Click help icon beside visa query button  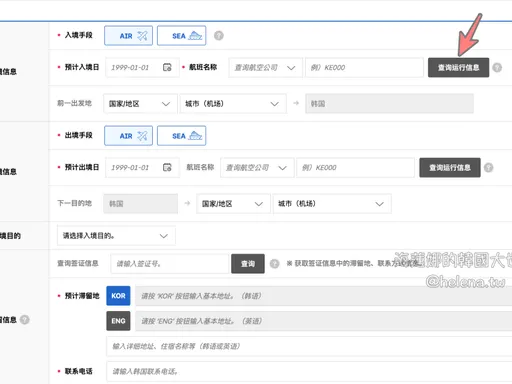coord(274,264)
